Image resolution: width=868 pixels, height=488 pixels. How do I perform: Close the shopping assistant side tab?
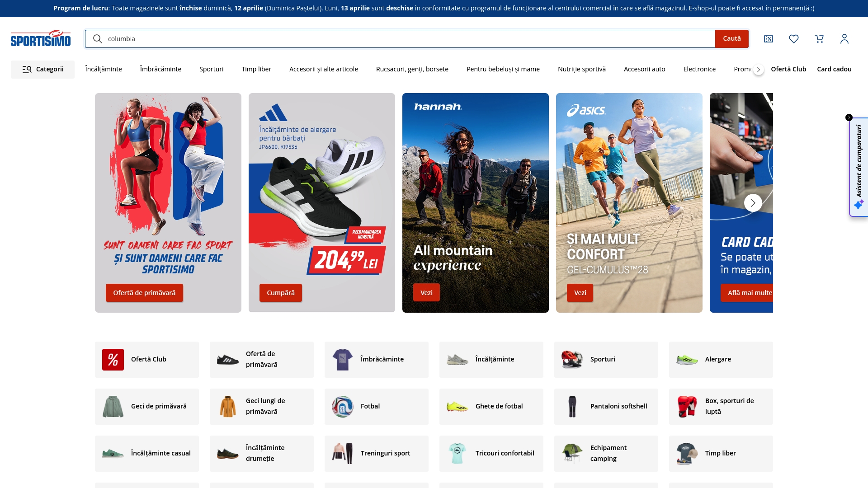click(x=849, y=117)
